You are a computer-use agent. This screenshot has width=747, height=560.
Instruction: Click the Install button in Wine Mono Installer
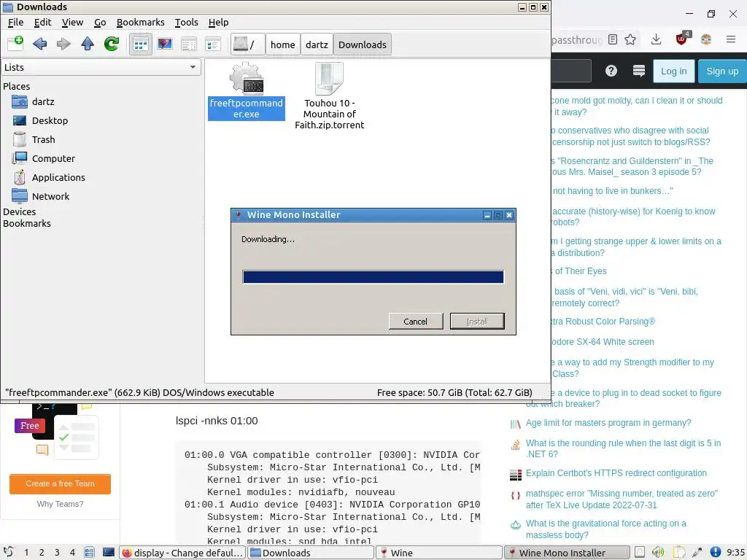[x=477, y=322]
